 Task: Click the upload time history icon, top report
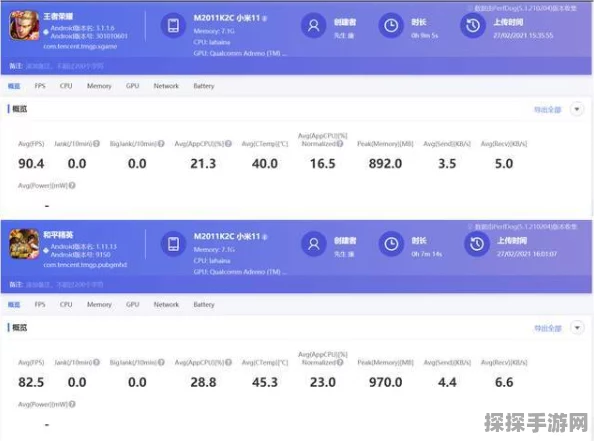click(x=473, y=26)
